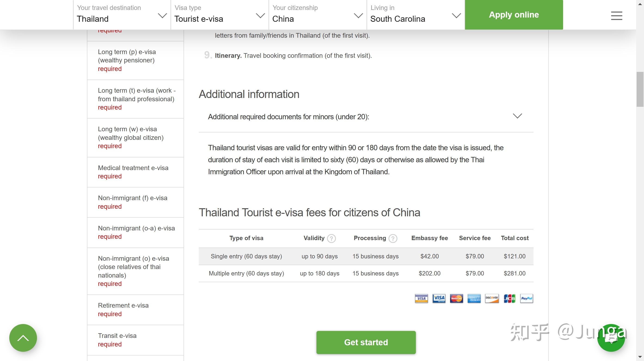Click the Processing help question mark
Viewport: 644px width, 361px height.
393,239
